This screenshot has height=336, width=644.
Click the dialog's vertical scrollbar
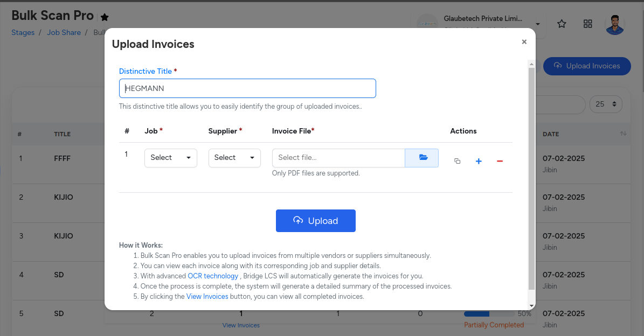pos(531,178)
